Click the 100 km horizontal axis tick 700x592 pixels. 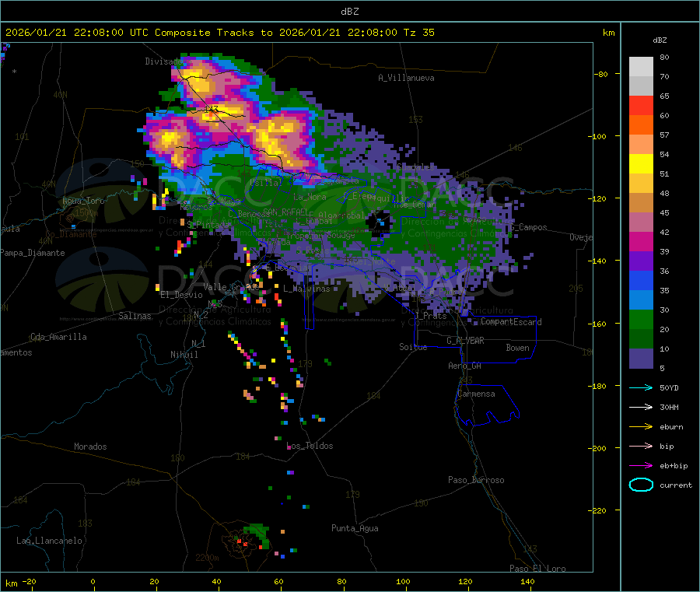coord(403,581)
